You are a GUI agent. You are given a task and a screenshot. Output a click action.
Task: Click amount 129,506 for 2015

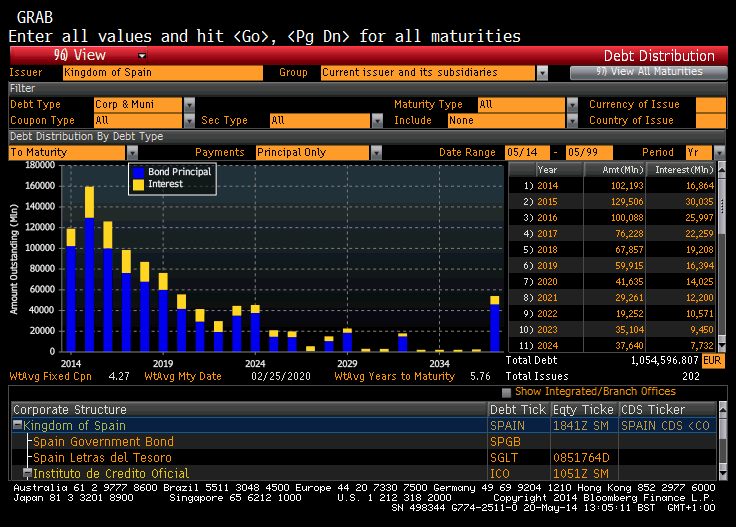[627, 202]
